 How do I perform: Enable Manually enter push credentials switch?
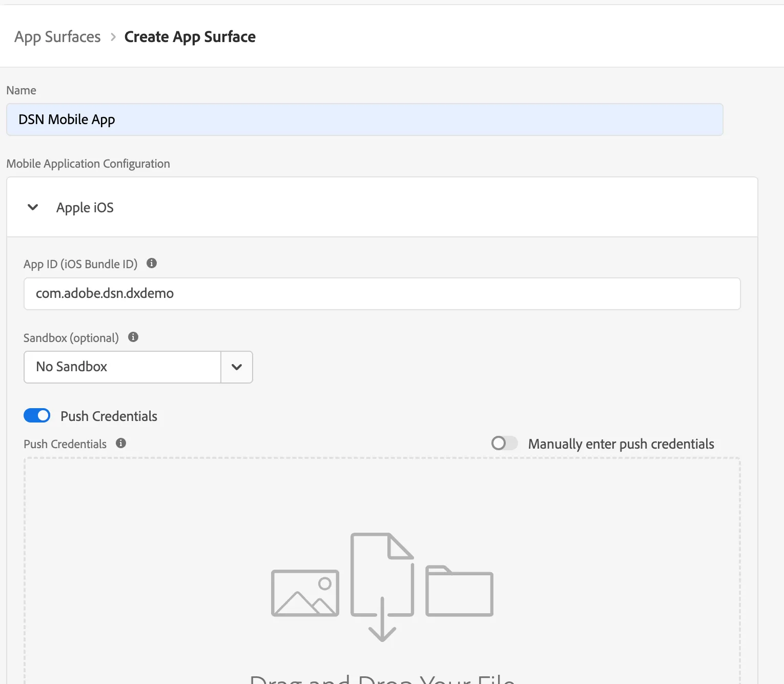click(x=504, y=443)
